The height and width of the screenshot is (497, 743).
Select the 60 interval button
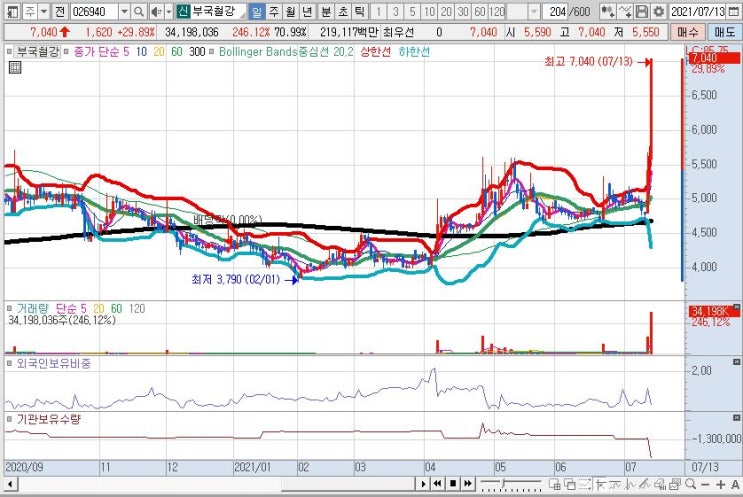click(x=480, y=11)
